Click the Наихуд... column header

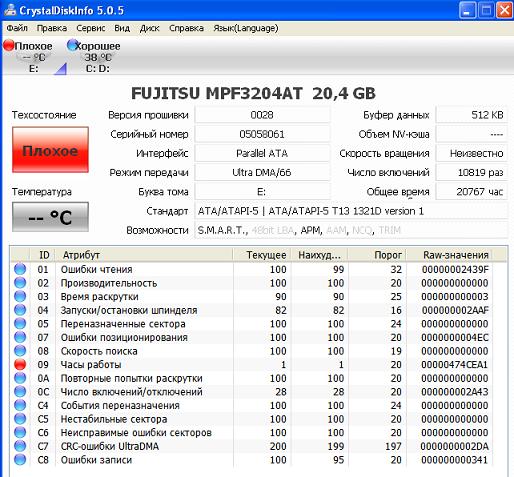[320, 255]
